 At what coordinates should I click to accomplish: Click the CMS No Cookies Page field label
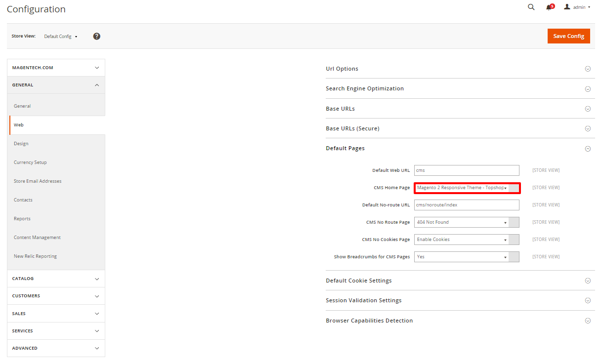coord(386,240)
